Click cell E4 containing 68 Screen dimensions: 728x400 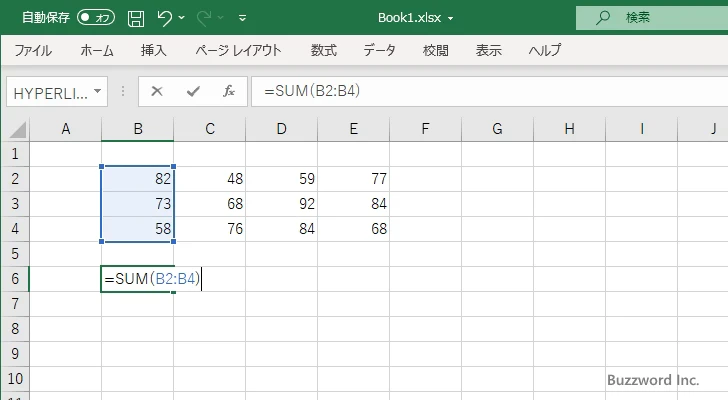(354, 229)
